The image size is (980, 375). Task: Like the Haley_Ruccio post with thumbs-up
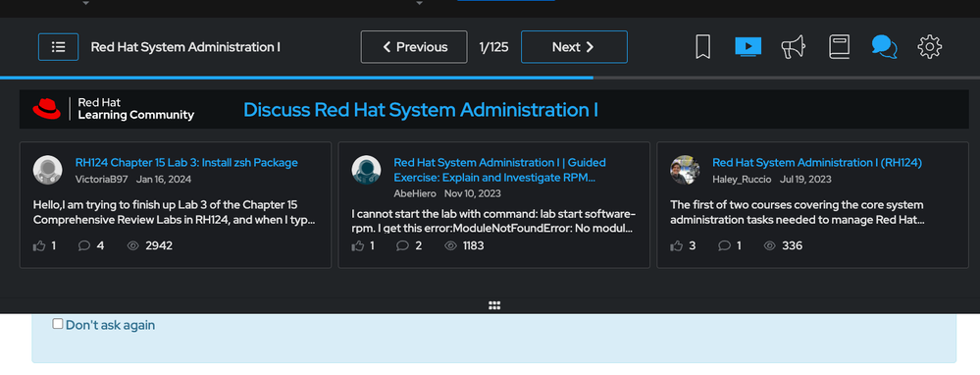pos(677,245)
